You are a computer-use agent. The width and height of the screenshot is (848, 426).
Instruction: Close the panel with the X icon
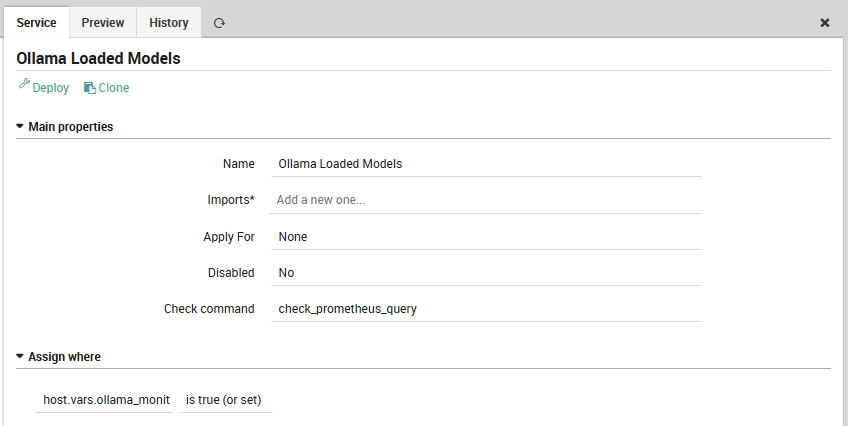[825, 23]
